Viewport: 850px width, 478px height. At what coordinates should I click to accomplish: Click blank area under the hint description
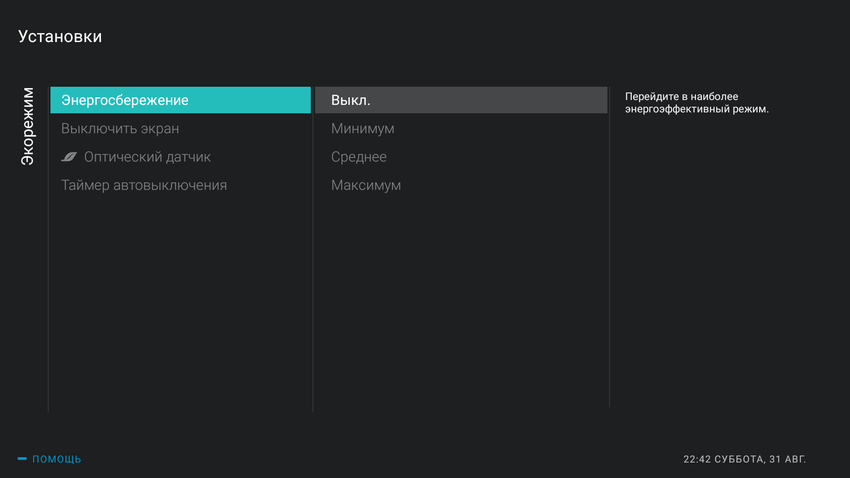click(725, 260)
